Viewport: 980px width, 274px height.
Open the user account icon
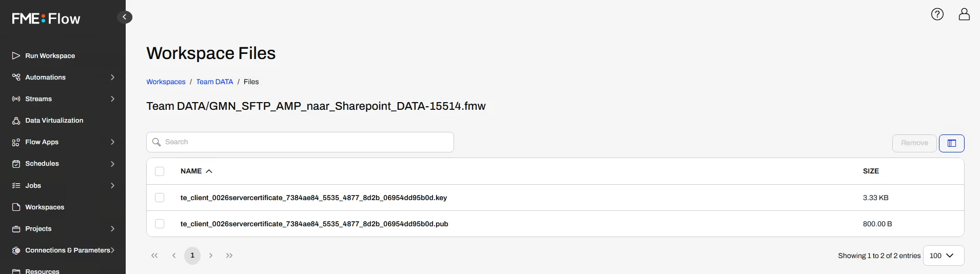point(964,14)
